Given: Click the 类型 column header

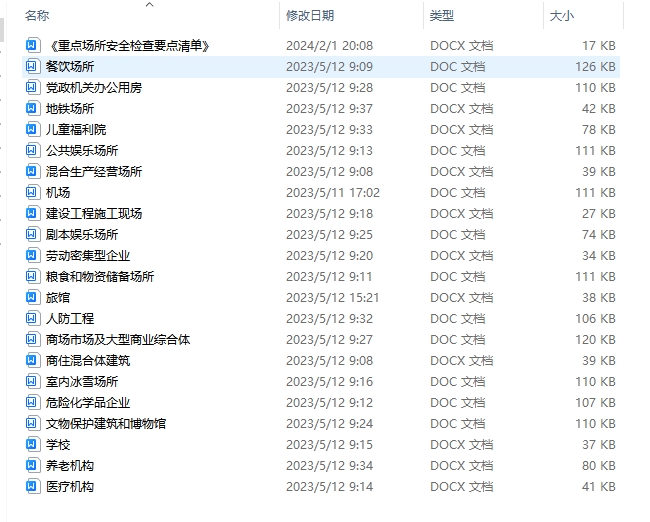Looking at the screenshot, I should point(441,16).
